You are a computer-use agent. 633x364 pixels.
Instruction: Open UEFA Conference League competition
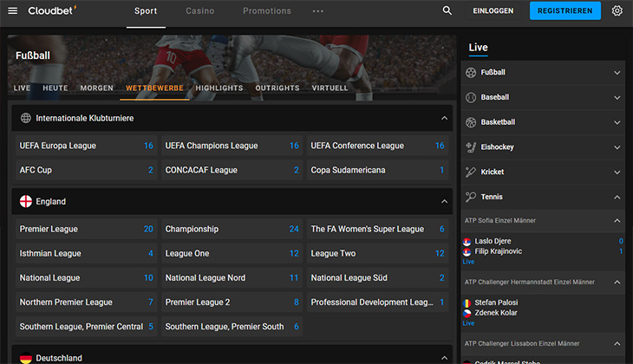pyautogui.click(x=377, y=146)
